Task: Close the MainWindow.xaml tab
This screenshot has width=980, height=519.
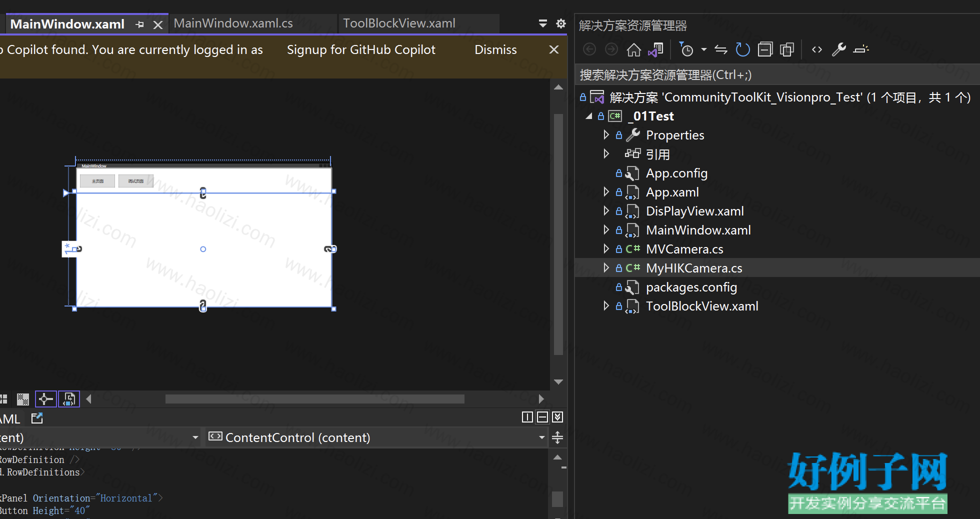Action: 158,24
